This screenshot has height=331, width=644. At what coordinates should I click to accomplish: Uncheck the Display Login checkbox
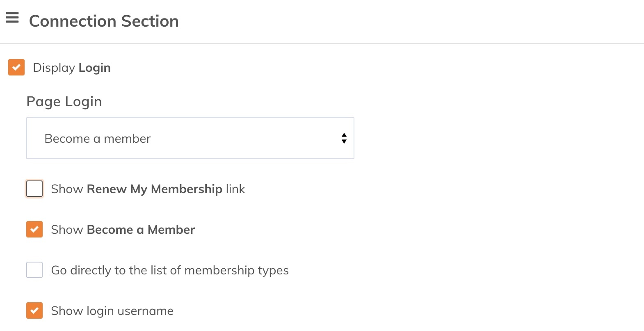[16, 67]
